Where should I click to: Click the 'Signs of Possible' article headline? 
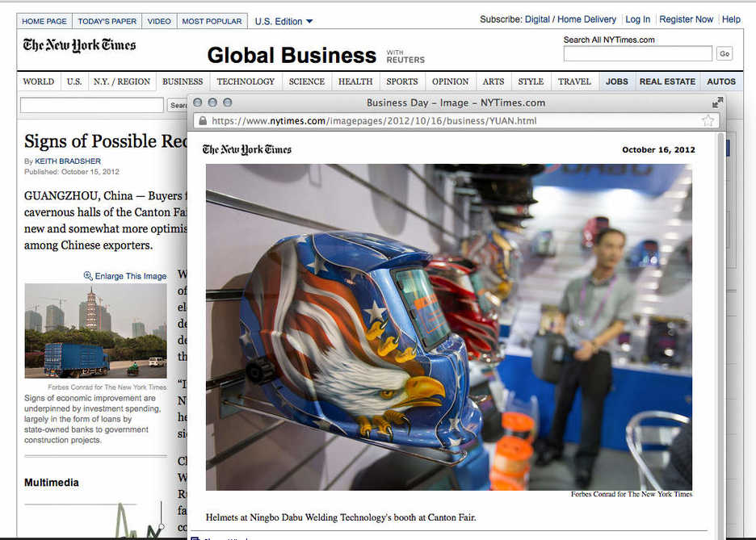click(106, 141)
